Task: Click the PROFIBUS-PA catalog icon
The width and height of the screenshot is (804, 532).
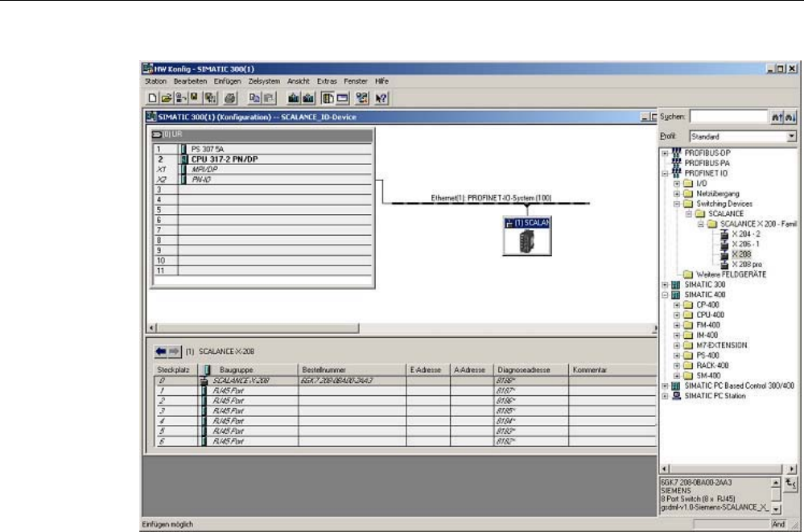Action: point(676,163)
